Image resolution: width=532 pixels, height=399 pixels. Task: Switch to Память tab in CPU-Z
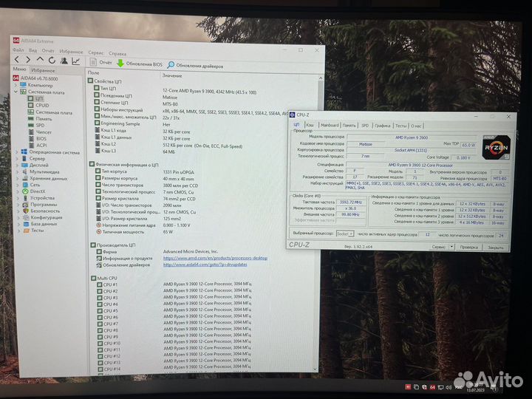coord(349,126)
